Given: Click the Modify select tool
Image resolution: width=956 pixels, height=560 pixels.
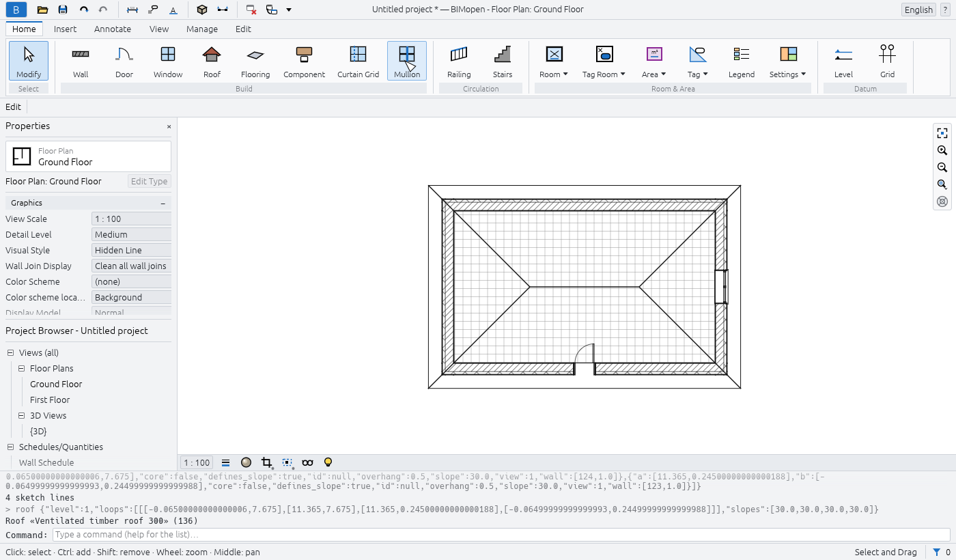Looking at the screenshot, I should 29,61.
